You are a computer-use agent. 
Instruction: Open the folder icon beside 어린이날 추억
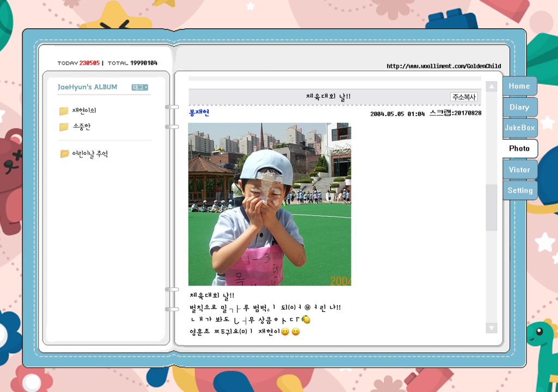coord(64,154)
